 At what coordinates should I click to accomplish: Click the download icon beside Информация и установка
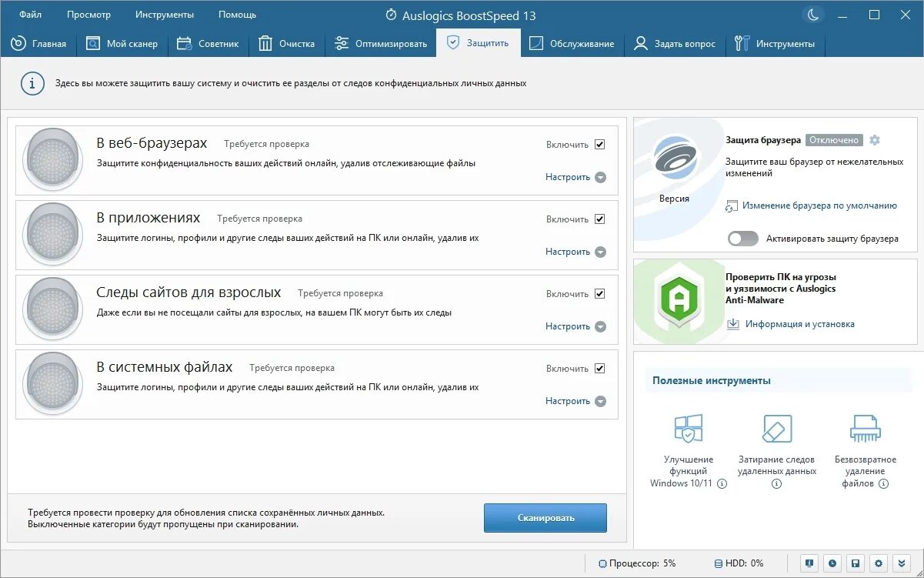coord(733,324)
